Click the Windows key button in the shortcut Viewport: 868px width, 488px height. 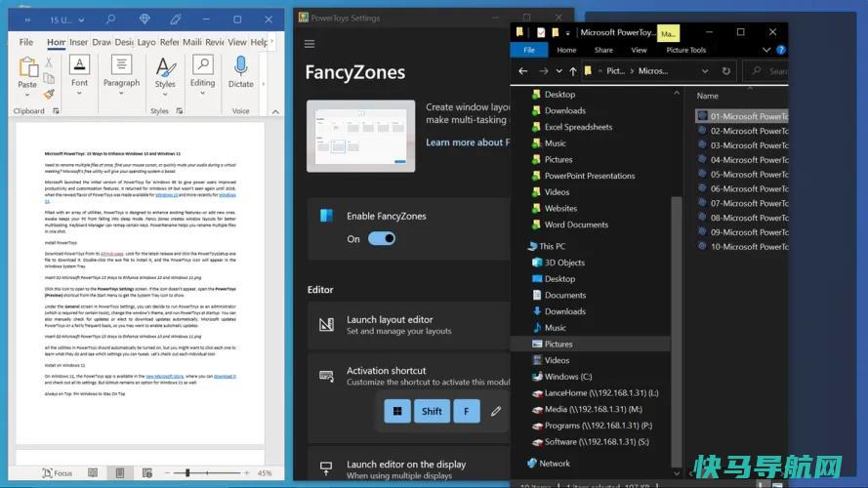pyautogui.click(x=397, y=411)
